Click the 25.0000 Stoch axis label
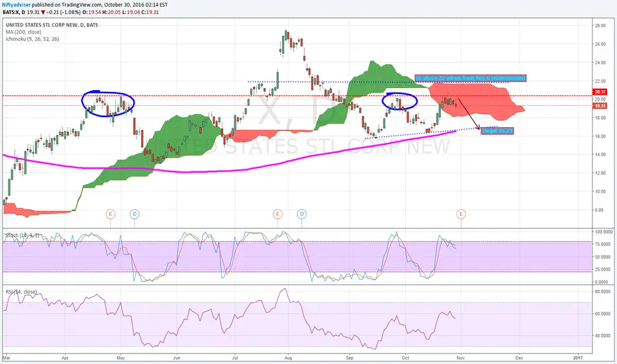The image size is (617, 364). [604, 269]
